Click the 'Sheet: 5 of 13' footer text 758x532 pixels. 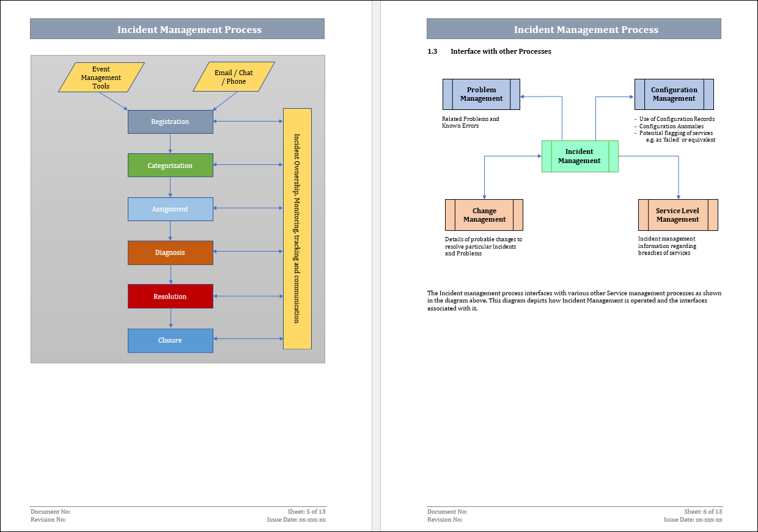pos(306,511)
